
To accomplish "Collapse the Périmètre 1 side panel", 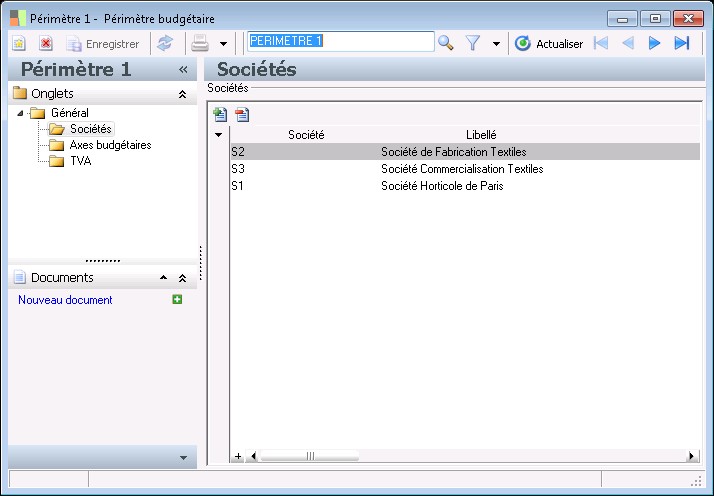I will [x=183, y=69].
